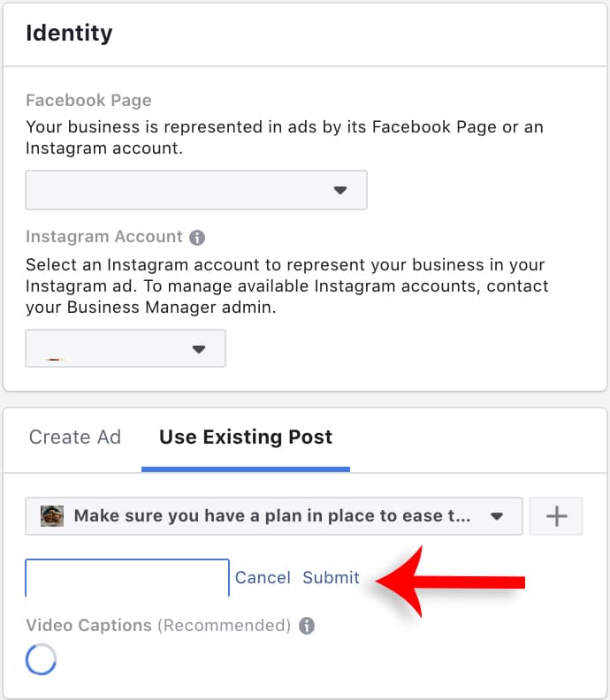Focus the empty text field beside Cancel

pos(127,577)
